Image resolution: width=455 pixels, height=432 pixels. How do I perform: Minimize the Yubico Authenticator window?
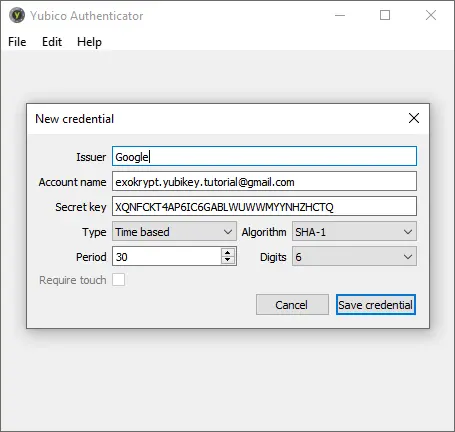340,15
